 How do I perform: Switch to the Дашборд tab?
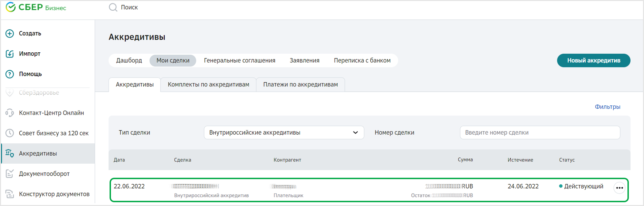(129, 60)
